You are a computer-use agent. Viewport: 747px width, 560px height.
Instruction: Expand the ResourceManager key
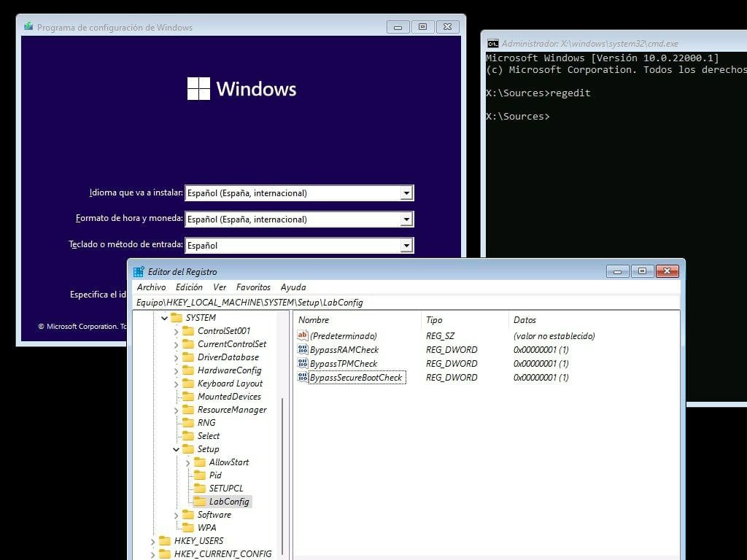[x=177, y=410]
